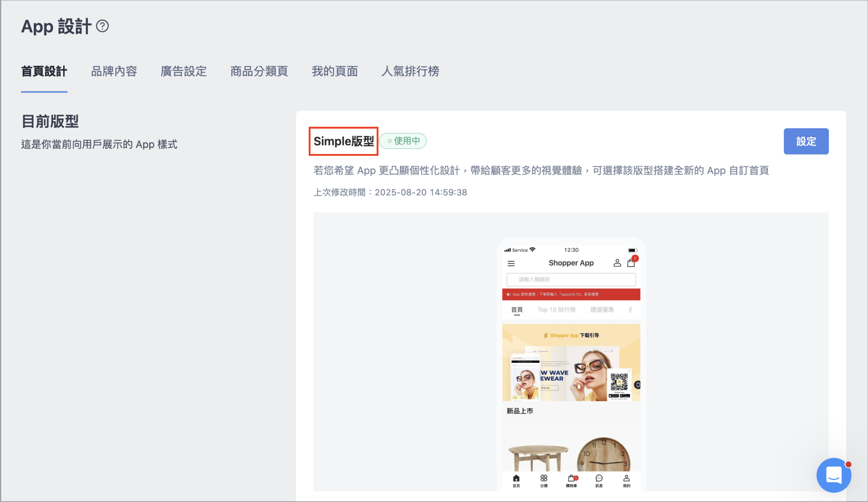The height and width of the screenshot is (502, 868).
Task: Switch to the 品牌內容 tab
Action: [x=114, y=71]
